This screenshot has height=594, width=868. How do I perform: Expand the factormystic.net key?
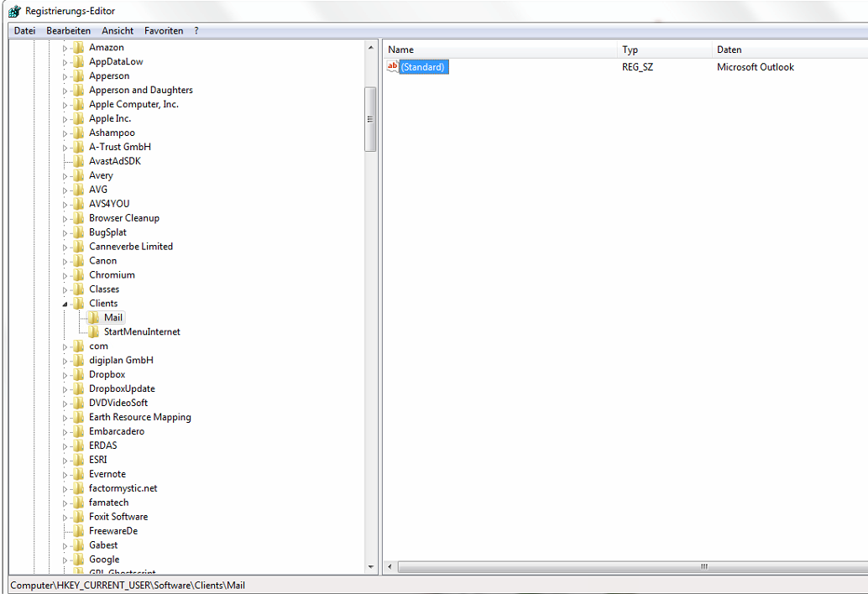pos(65,489)
